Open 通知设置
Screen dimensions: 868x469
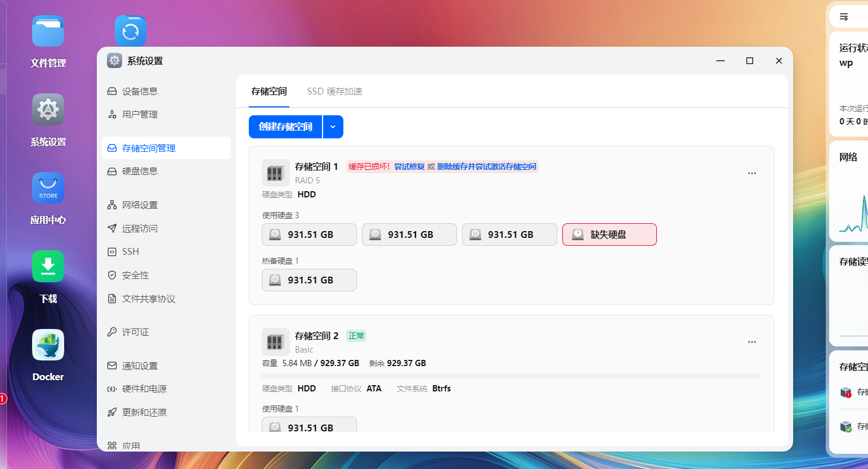(166, 366)
